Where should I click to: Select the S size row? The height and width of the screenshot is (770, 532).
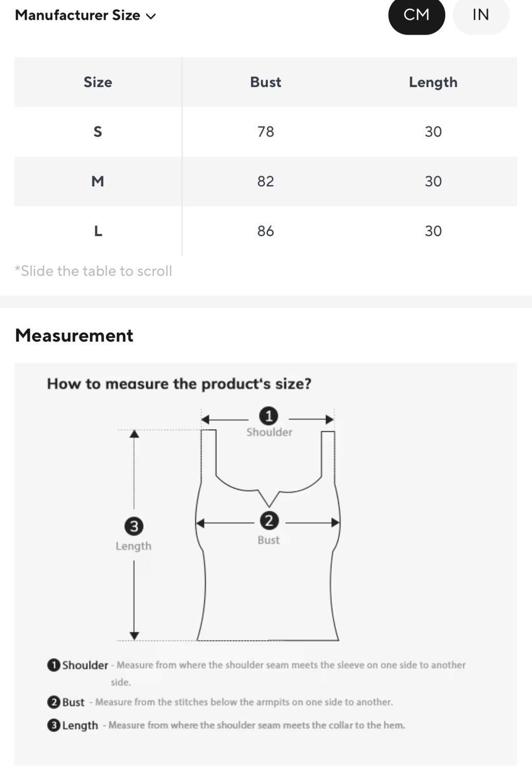click(266, 132)
